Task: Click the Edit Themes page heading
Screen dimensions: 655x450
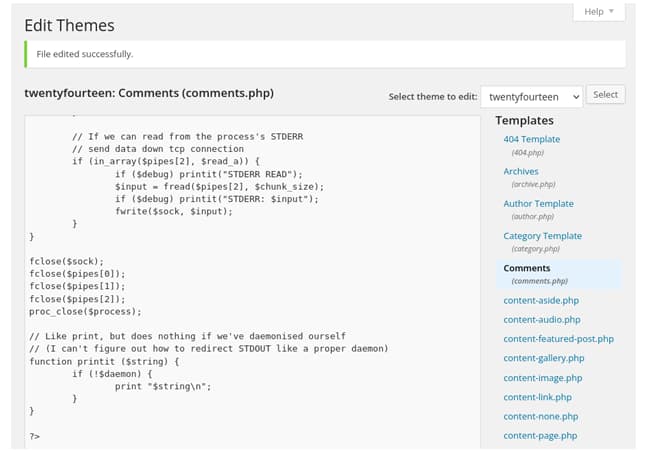Action: pos(69,25)
